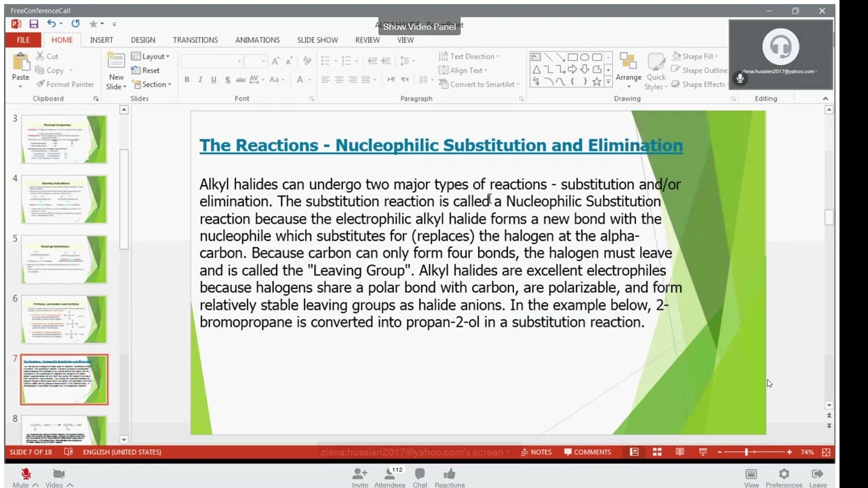Screen dimensions: 868x488
Task: Click the New Slide icon
Action: [116, 61]
